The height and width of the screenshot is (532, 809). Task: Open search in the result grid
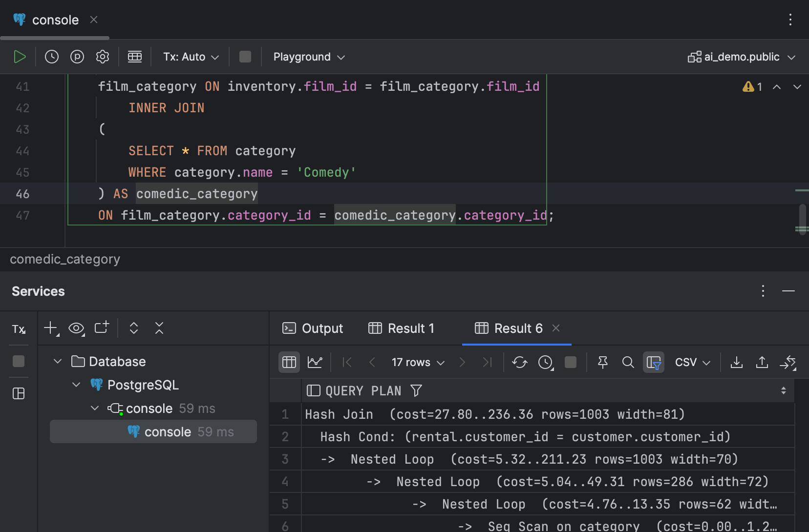[627, 363]
